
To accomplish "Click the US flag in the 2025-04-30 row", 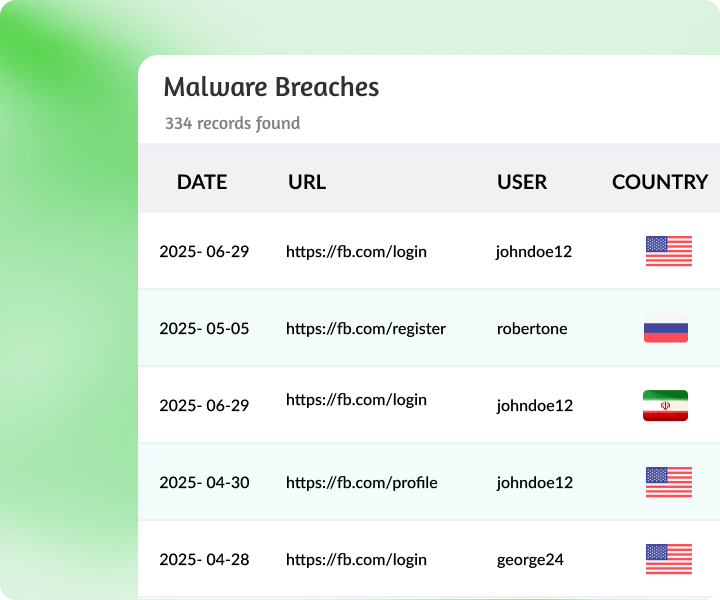I will 668,482.
